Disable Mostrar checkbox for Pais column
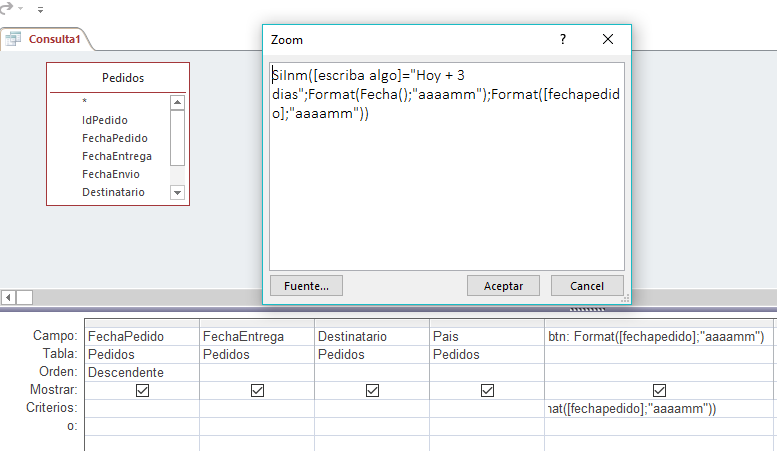 (x=487, y=391)
